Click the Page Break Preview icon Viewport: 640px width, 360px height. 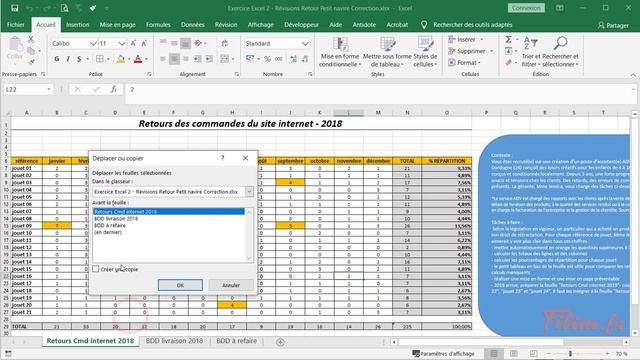pyautogui.click(x=533, y=353)
